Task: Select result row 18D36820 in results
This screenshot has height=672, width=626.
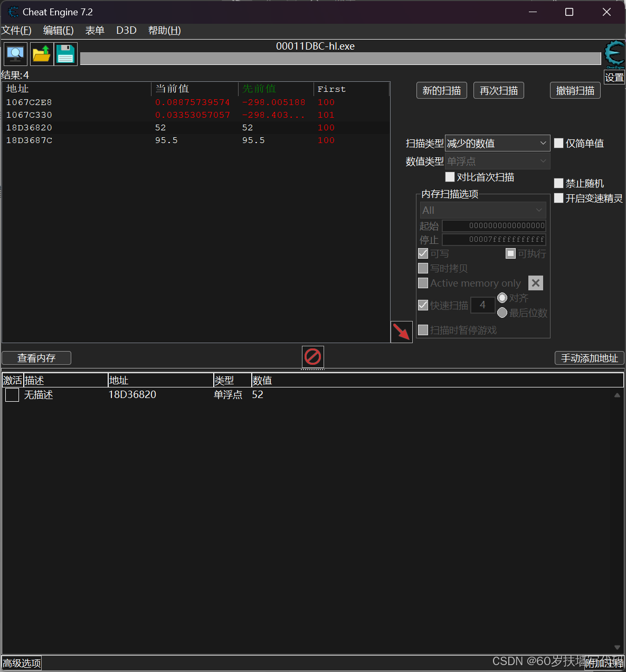Action: 196,128
